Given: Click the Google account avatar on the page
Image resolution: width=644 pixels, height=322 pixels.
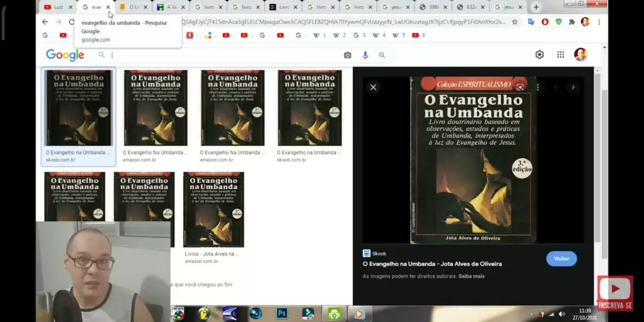Looking at the screenshot, I should tap(580, 54).
